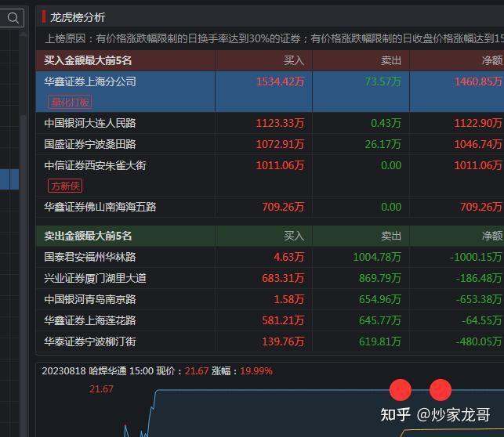Click the 买入 column header in buy table
504x437 pixels.
(294, 60)
